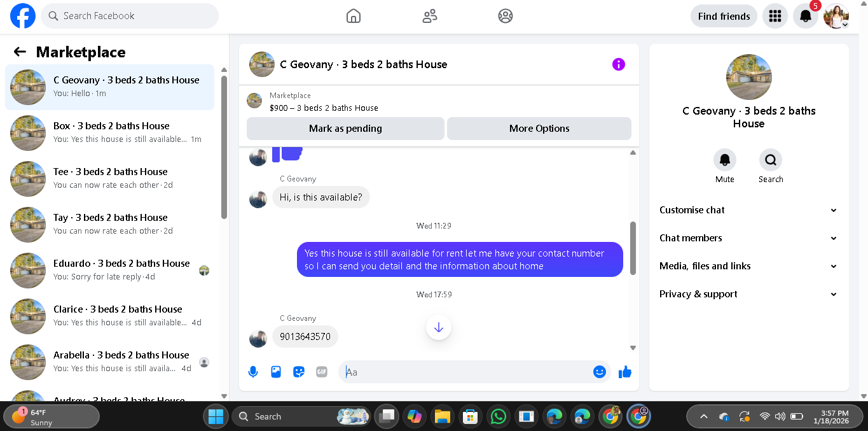Open the Facebook notifications bell
Screen dimensions: 868x431
click(806, 16)
